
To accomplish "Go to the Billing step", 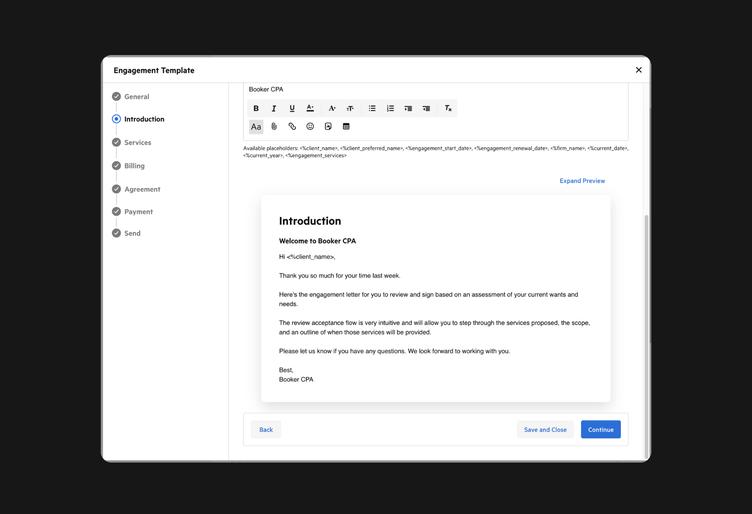I will click(x=134, y=166).
